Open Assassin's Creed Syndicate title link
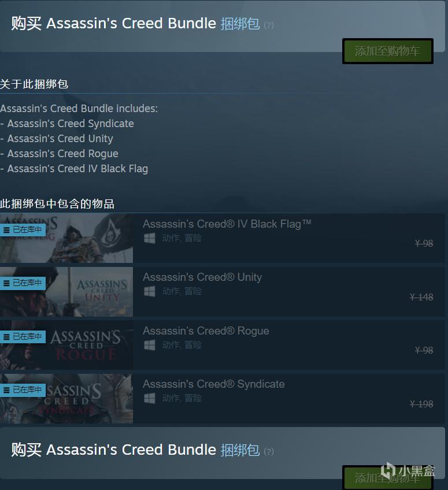 [214, 384]
